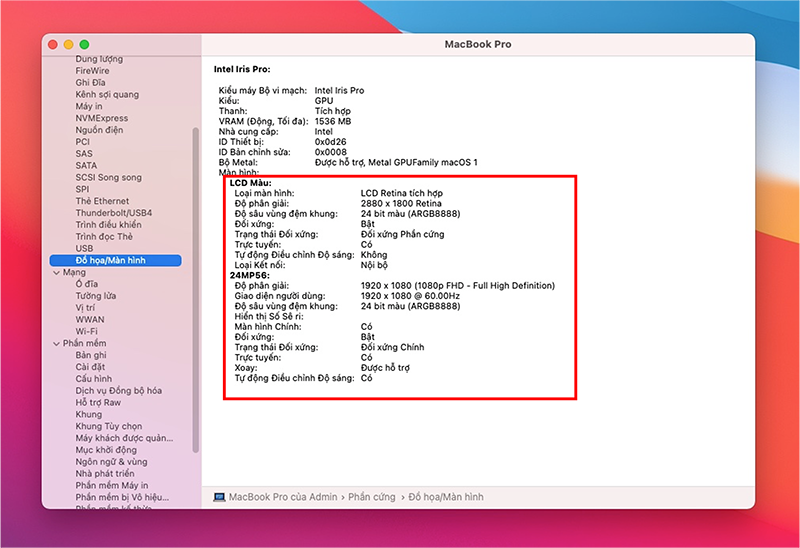Open FireWire hardware entry

tap(92, 70)
